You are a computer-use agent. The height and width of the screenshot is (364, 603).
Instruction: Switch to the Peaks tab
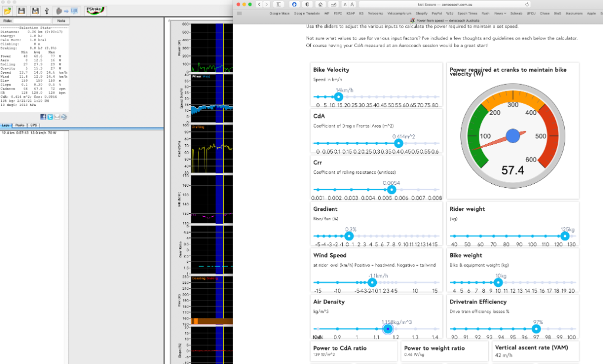[19, 125]
